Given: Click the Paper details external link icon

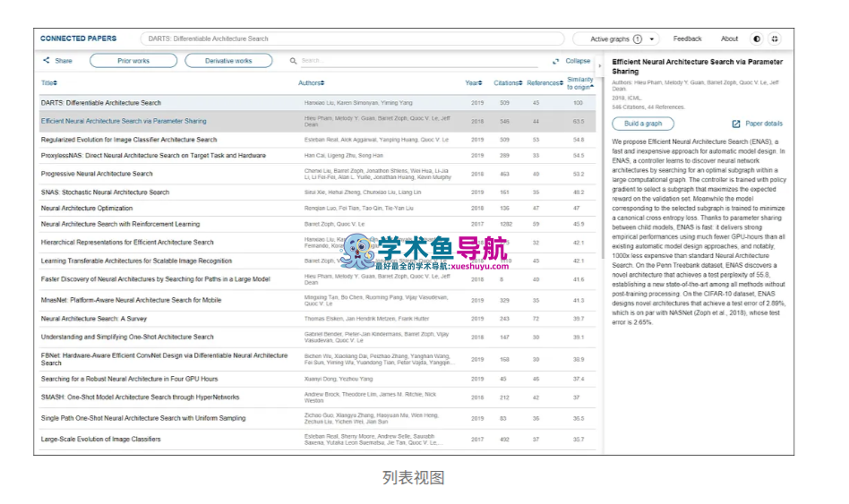Looking at the screenshot, I should tap(736, 124).
